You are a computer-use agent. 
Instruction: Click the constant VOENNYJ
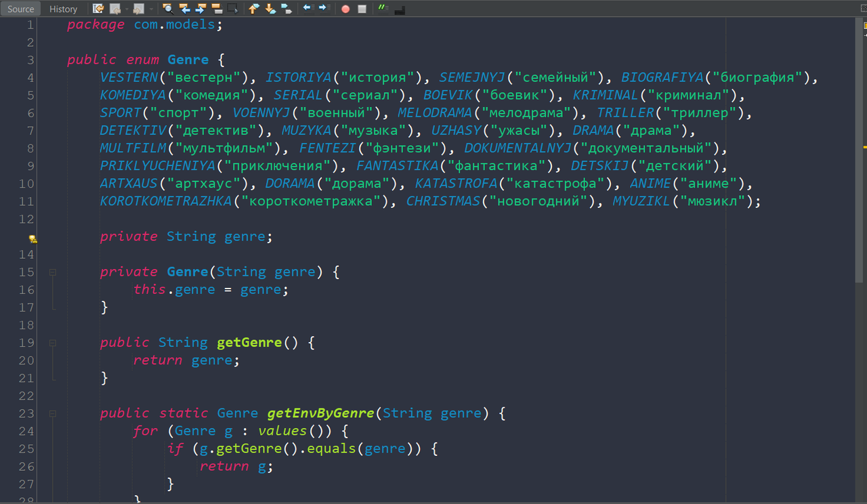tap(261, 112)
